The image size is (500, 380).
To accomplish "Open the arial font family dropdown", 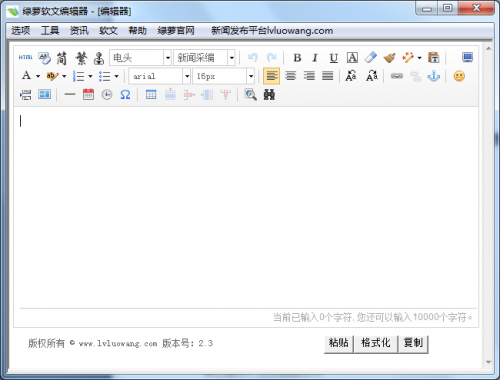I will (187, 76).
